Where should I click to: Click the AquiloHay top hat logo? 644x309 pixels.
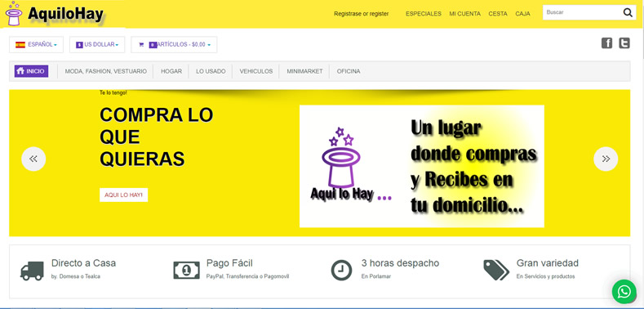[x=14, y=13]
